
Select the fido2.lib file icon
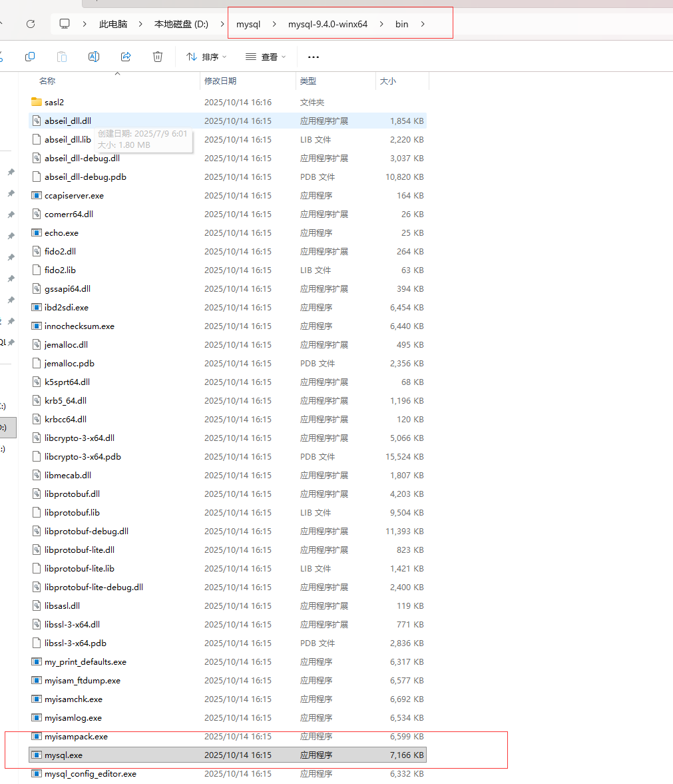click(37, 270)
